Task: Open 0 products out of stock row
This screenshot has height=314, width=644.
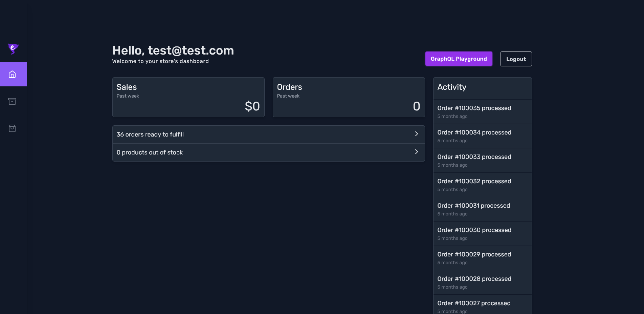Action: 268,152
